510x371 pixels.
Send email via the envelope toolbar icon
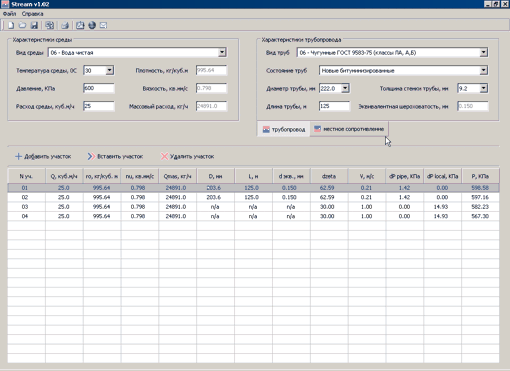click(x=103, y=25)
